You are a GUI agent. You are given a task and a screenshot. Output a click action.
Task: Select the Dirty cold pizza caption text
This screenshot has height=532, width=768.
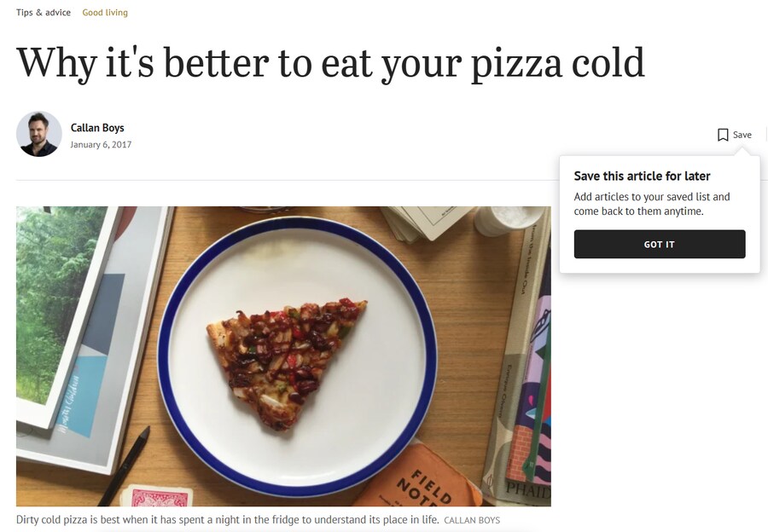(228, 520)
